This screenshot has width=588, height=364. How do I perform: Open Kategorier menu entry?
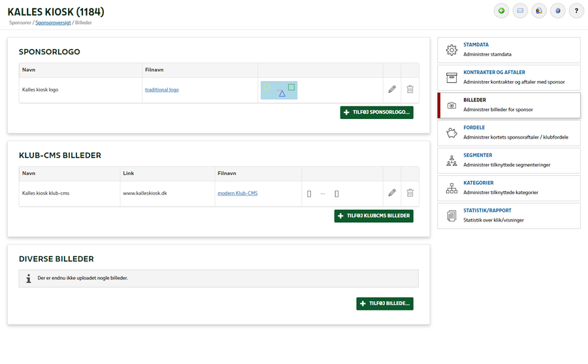[x=509, y=188]
